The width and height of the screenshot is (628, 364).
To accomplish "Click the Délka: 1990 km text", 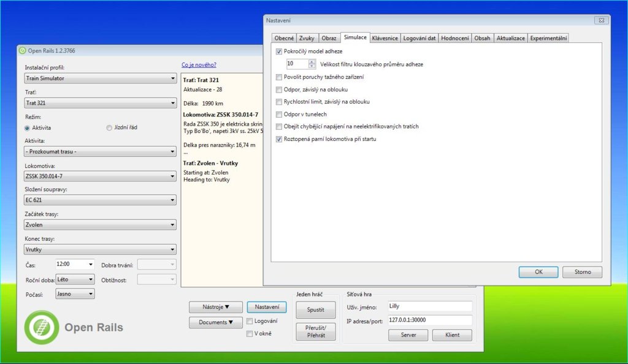I will click(203, 103).
